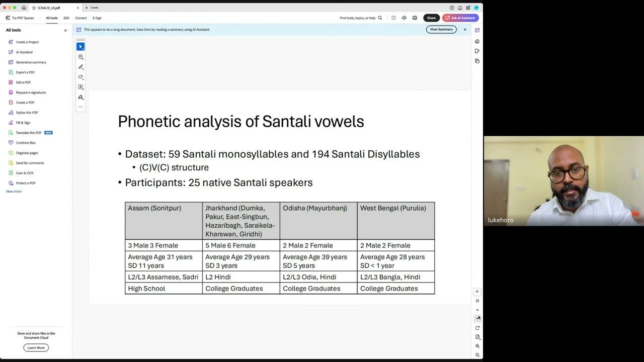Open the Convert tab
This screenshot has width=644, height=362.
(80, 18)
